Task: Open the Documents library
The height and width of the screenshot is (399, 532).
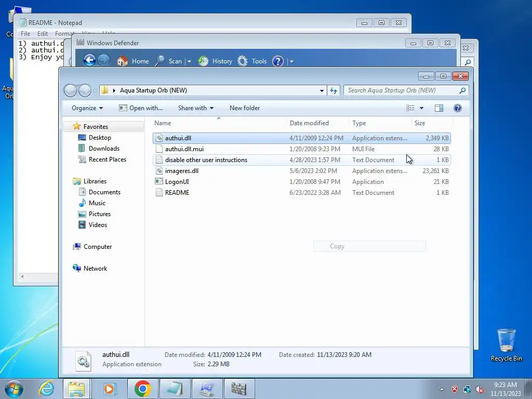Action: click(104, 192)
